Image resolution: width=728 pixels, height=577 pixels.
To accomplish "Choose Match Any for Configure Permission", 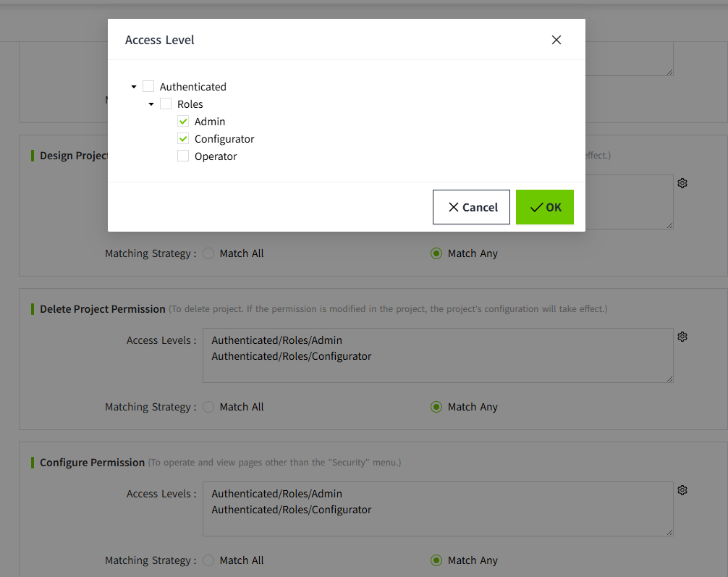I will [x=436, y=560].
